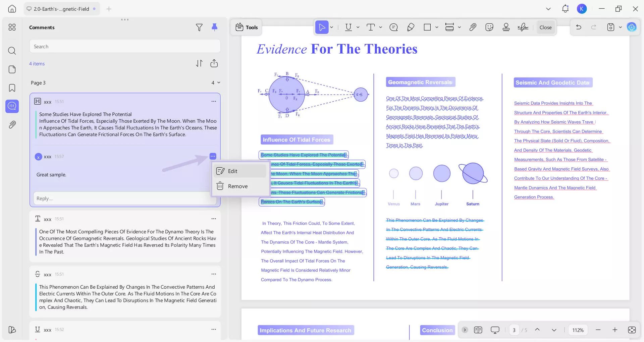This screenshot has height=342, width=644.
Task: Open the sticker tool
Action: (x=489, y=27)
